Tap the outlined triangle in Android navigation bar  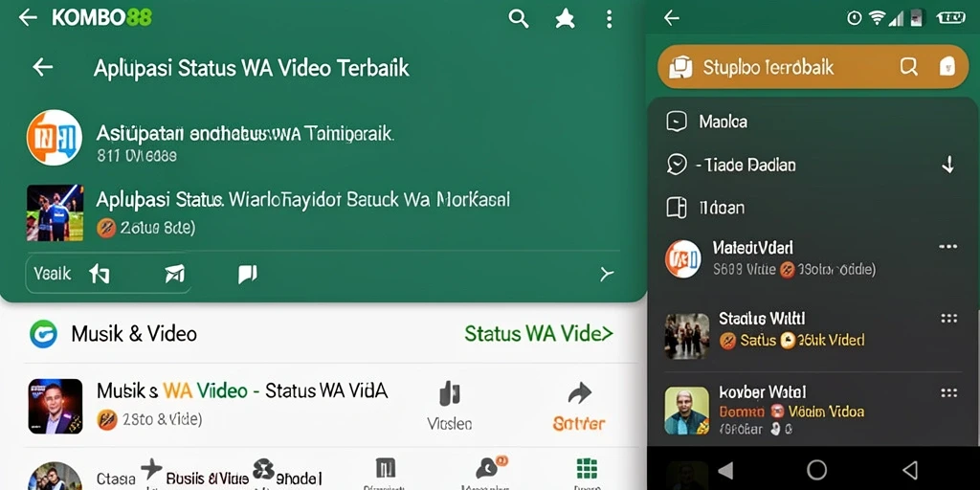910,470
